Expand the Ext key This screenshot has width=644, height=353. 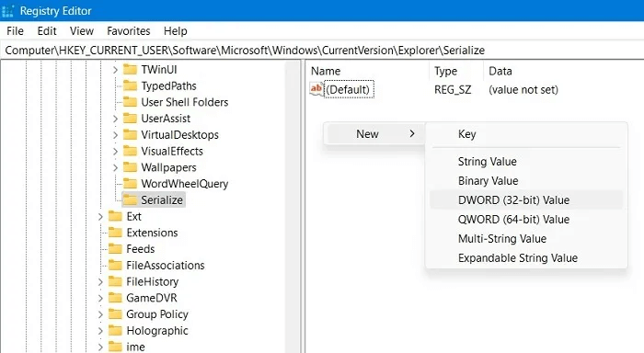[100, 217]
